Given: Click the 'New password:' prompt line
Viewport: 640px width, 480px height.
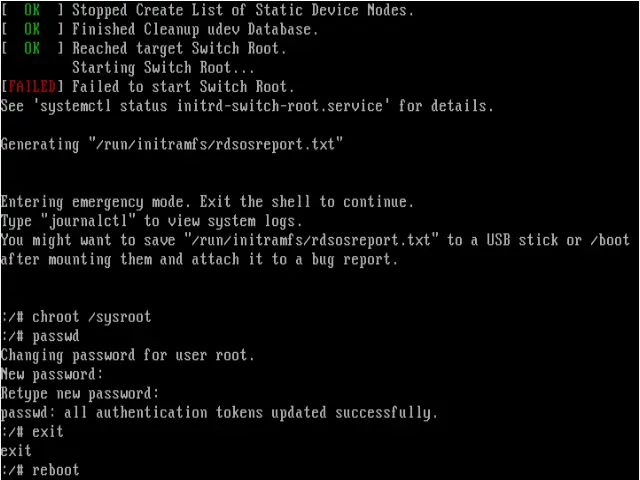Looking at the screenshot, I should 52,374.
